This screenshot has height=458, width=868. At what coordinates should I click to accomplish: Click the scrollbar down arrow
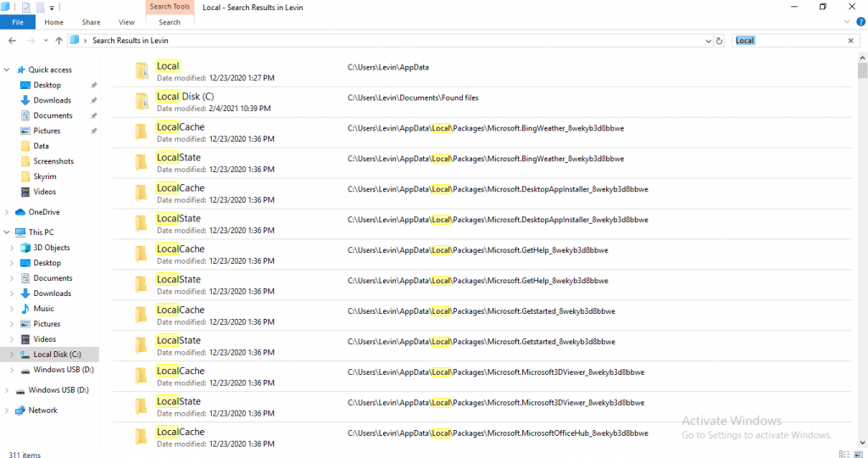click(x=862, y=443)
